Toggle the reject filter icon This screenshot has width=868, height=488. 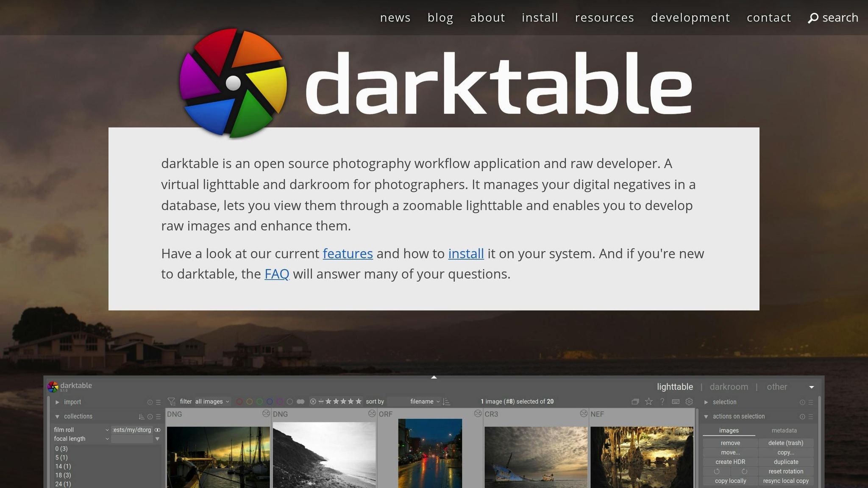313,402
